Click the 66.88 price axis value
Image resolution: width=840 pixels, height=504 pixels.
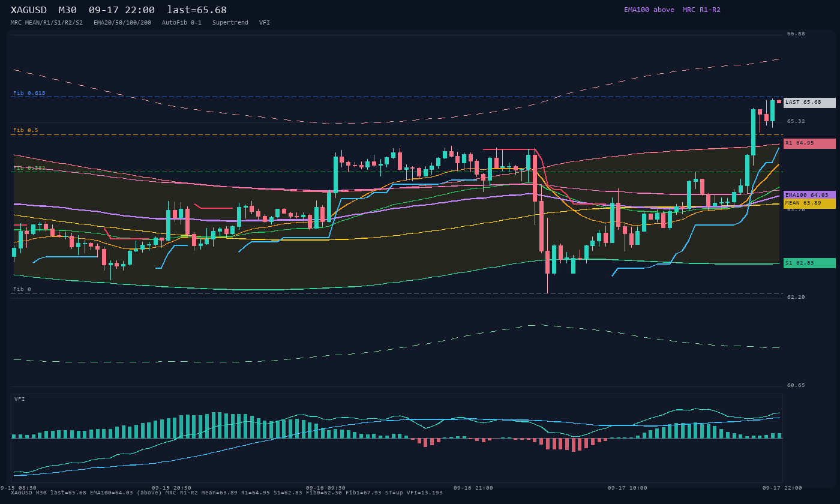(x=796, y=34)
